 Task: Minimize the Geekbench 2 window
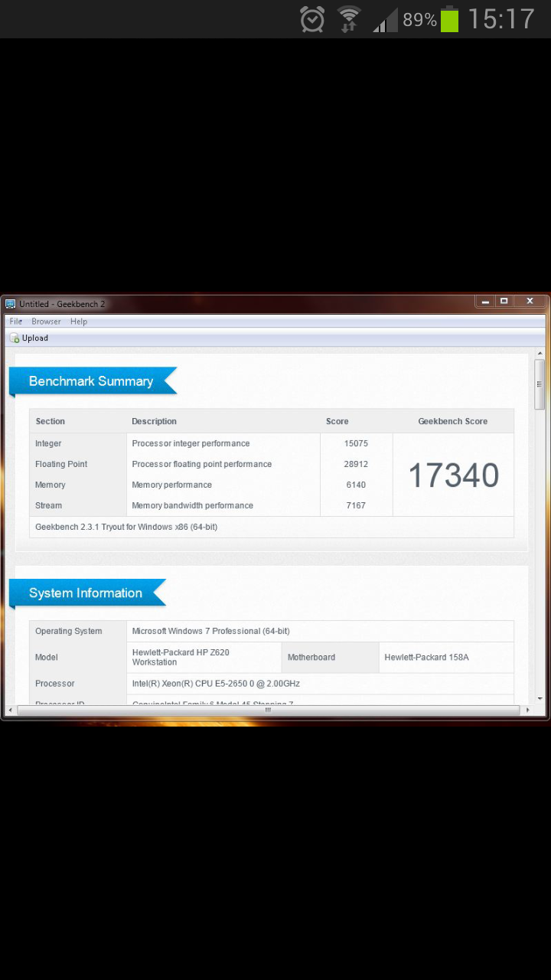point(484,302)
